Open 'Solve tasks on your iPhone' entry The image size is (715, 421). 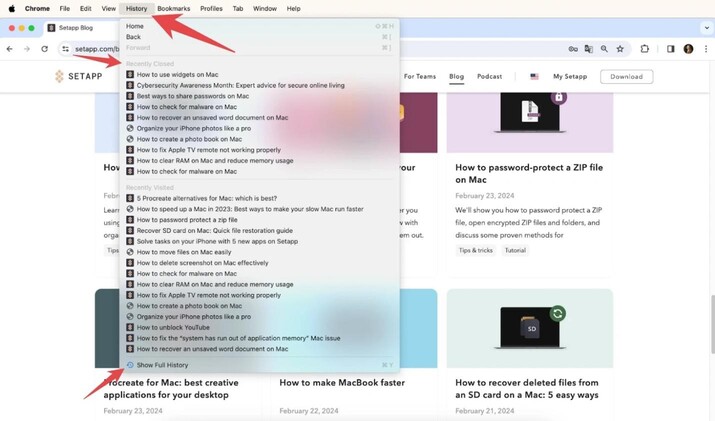click(x=259, y=241)
